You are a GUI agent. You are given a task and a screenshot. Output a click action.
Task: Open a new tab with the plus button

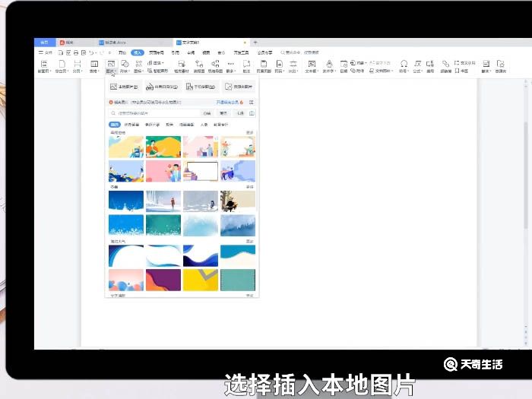tap(255, 43)
